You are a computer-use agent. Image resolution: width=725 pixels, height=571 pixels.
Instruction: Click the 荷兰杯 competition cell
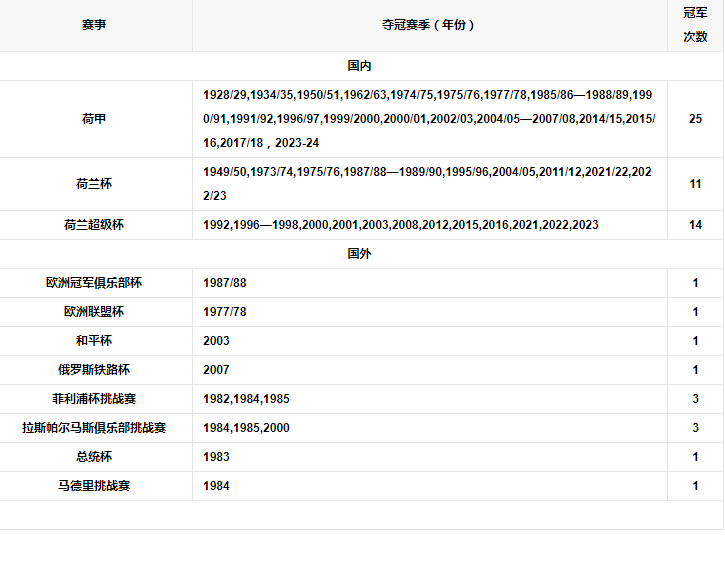(94, 184)
